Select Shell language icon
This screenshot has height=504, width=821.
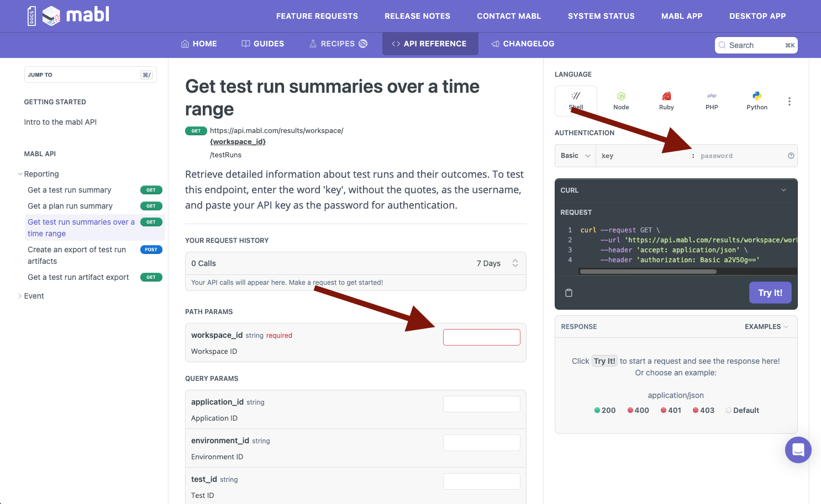click(576, 100)
